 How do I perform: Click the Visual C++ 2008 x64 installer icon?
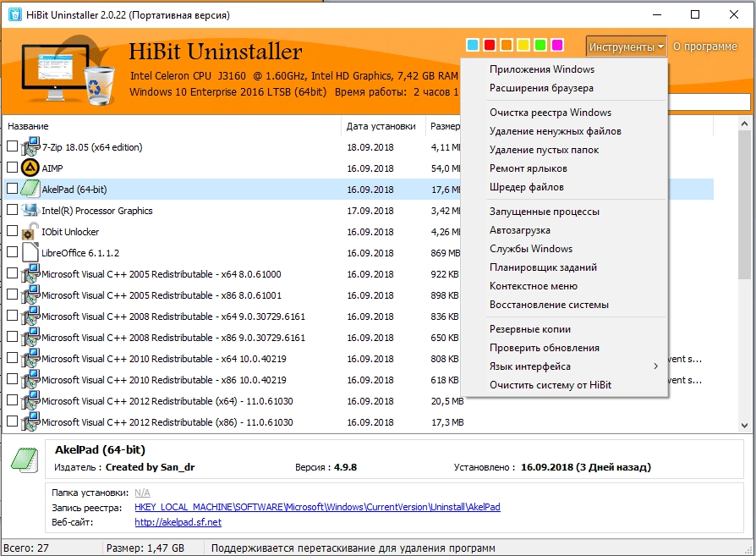click(x=30, y=317)
